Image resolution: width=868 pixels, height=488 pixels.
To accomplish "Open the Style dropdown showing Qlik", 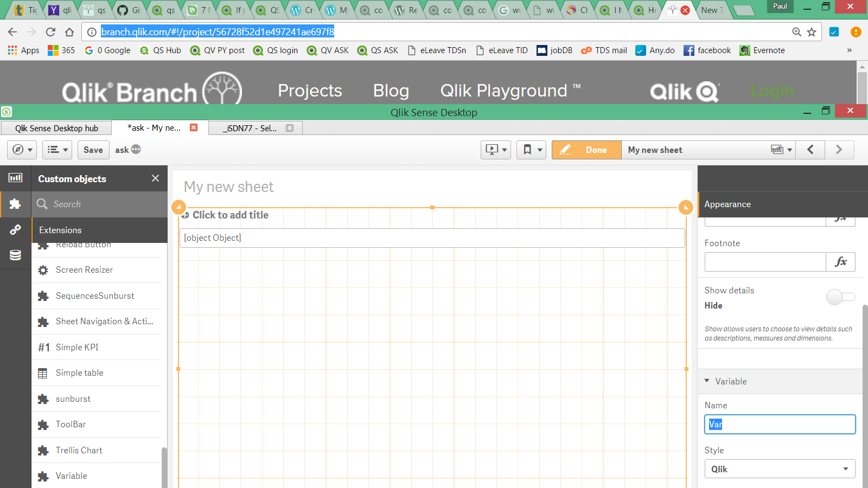I will click(780, 469).
